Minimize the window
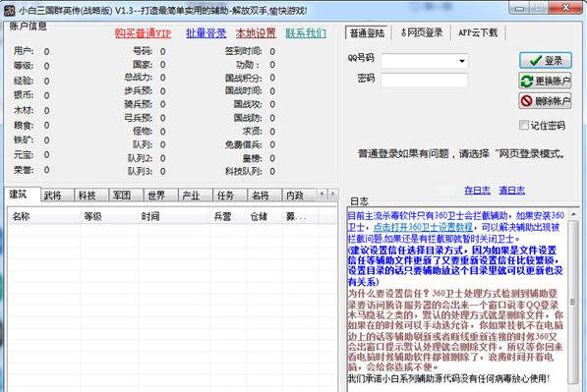This screenshot has width=587, height=392. [x=519, y=8]
